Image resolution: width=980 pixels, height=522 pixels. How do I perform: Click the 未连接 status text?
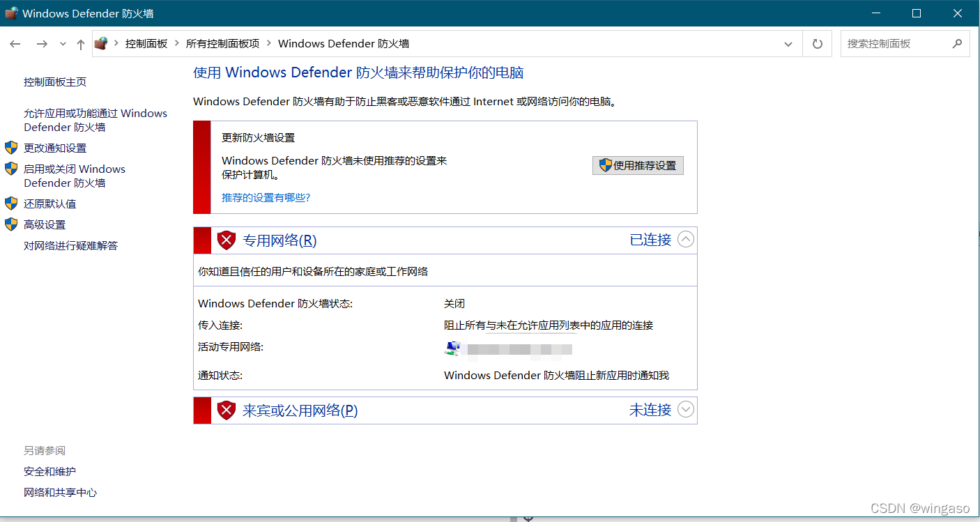pos(650,410)
